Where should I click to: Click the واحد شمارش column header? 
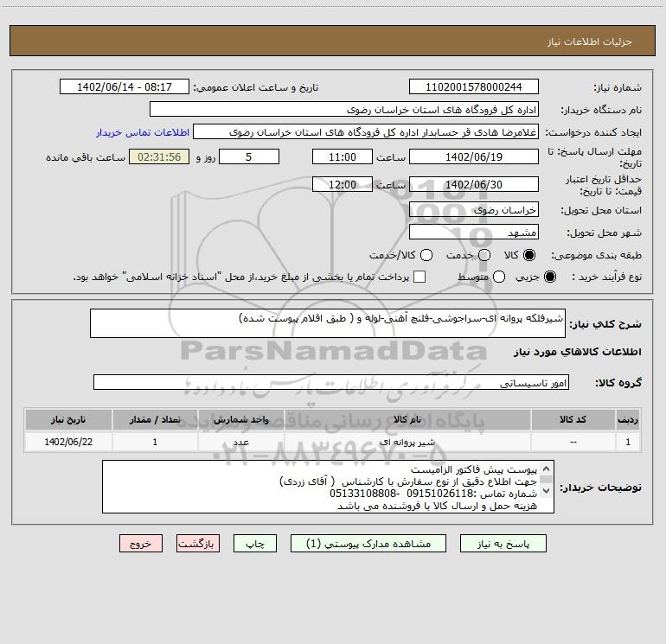click(240, 419)
